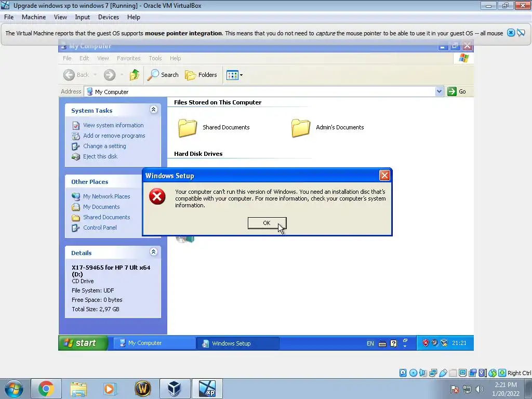
Task: Click the don't-show-again notification icon
Action: (x=521, y=33)
